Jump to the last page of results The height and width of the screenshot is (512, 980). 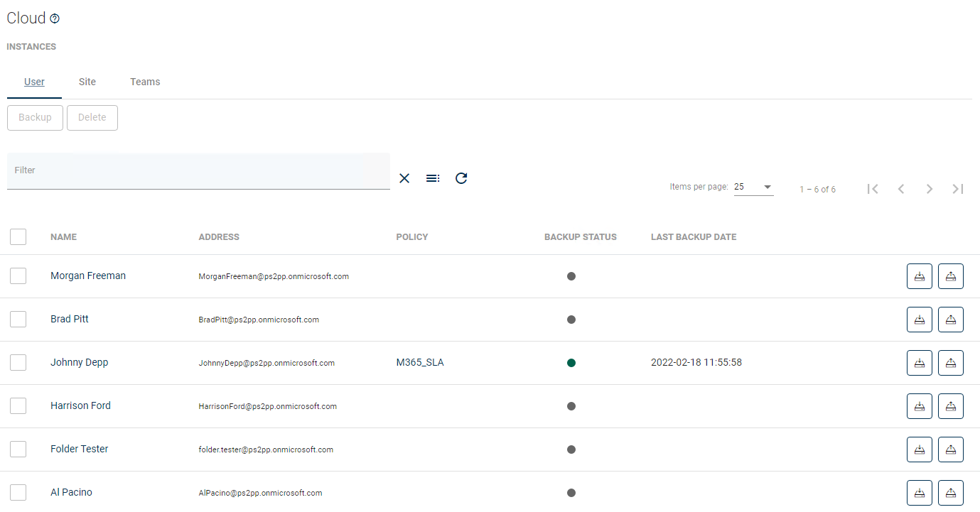coord(957,189)
